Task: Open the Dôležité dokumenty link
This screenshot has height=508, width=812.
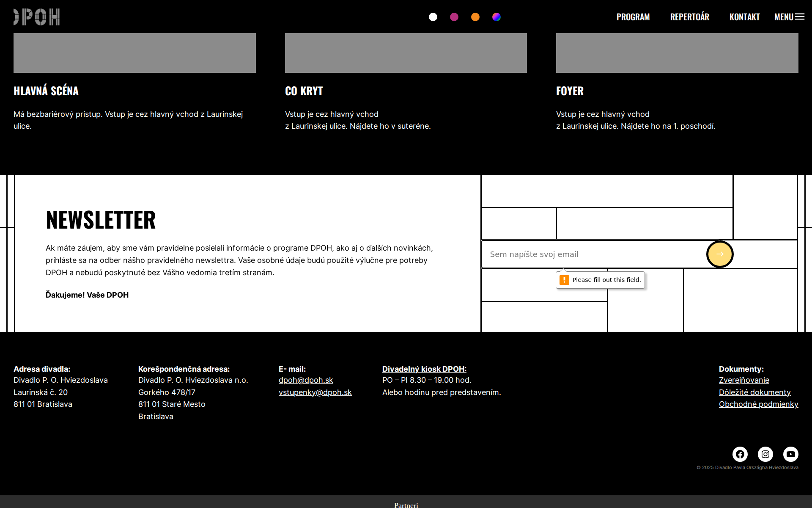Action: [754, 392]
